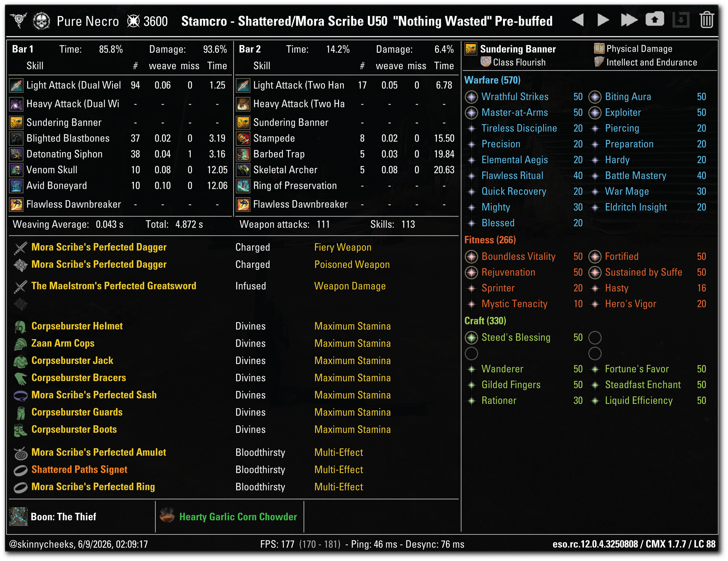Click the Hearty Garlic Corn Chowder bowl icon
Image resolution: width=728 pixels, height=561 pixels.
pos(167,516)
